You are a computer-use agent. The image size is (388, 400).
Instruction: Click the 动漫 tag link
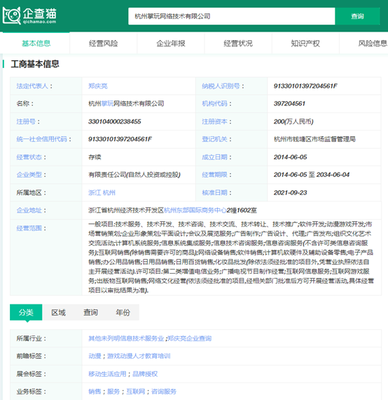95,356
